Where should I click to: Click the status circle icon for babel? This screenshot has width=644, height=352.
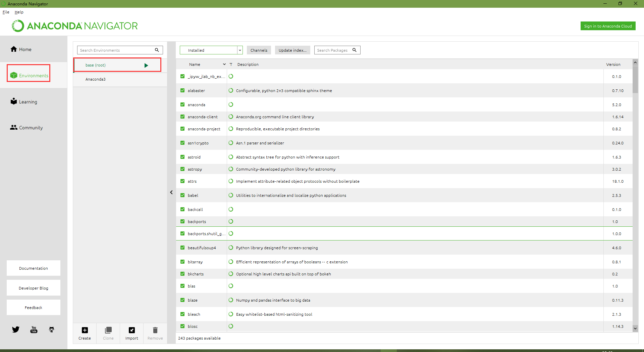pos(231,195)
